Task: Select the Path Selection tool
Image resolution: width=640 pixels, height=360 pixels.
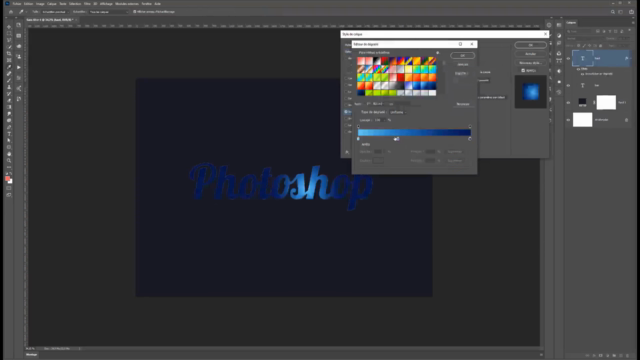Action: click(x=9, y=140)
